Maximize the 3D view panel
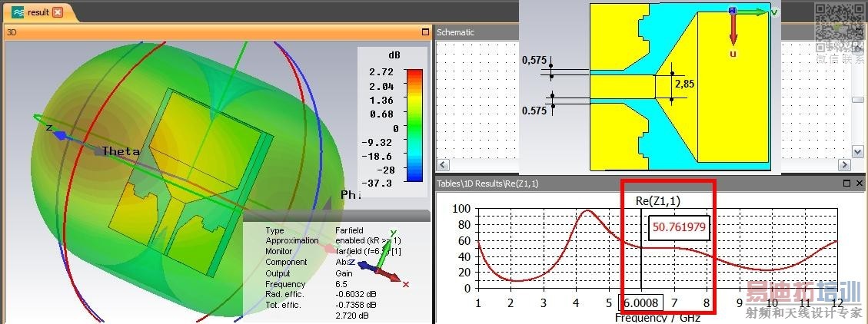This screenshot has width=868, height=324. tap(425, 32)
